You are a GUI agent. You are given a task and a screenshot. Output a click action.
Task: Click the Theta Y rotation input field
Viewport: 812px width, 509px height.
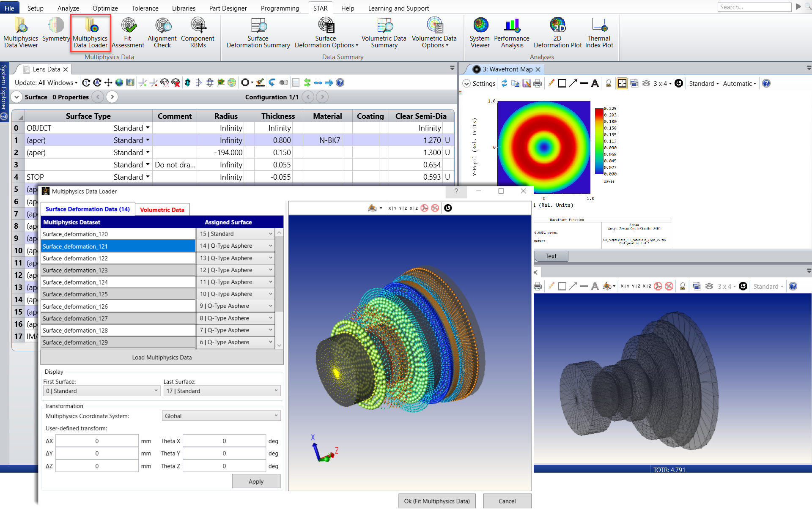[x=224, y=453]
